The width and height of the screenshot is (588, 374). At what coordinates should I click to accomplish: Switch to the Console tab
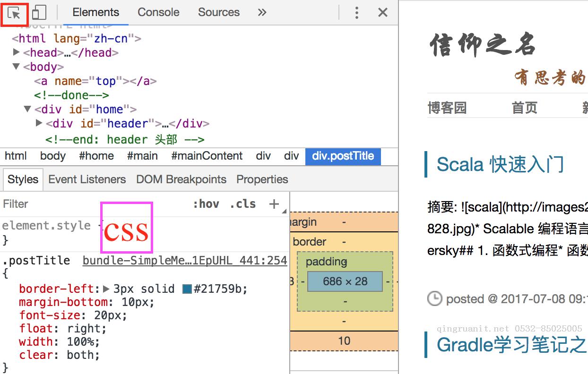pyautogui.click(x=158, y=12)
